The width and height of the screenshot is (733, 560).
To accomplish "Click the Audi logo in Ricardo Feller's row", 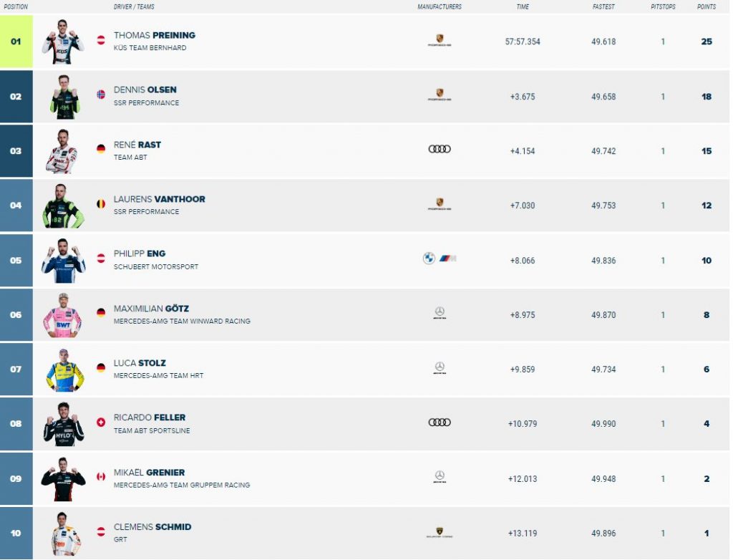I will (440, 423).
